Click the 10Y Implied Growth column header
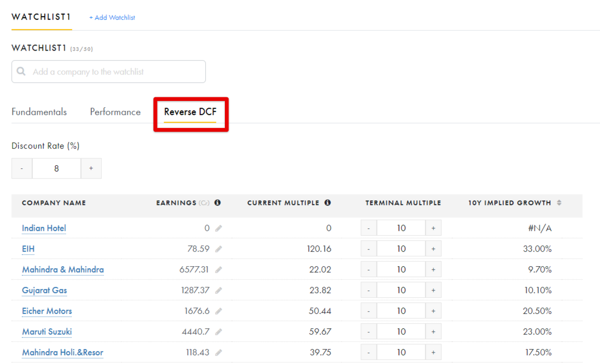This screenshot has height=364, width=600. [510, 202]
